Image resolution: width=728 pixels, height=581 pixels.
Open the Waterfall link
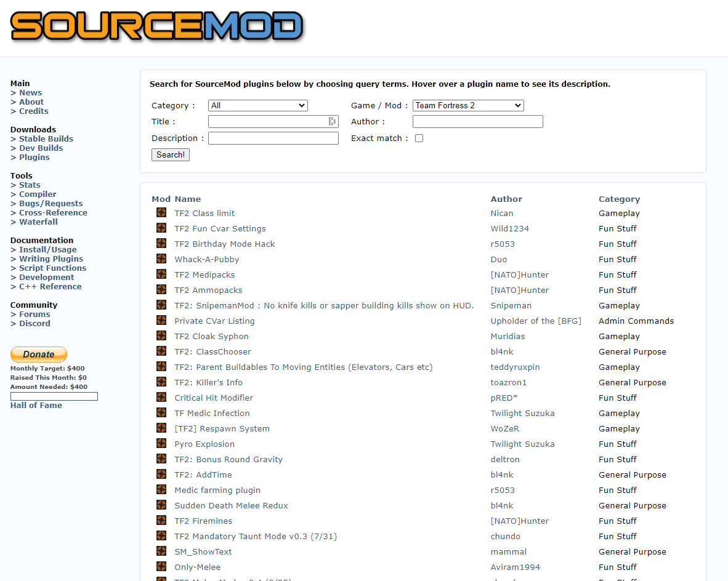[39, 222]
